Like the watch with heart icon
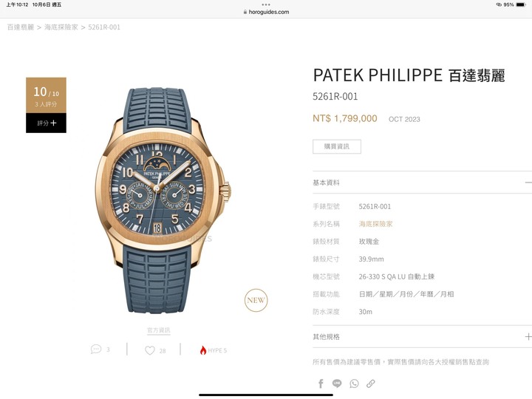The height and width of the screenshot is (399, 532). point(149,350)
